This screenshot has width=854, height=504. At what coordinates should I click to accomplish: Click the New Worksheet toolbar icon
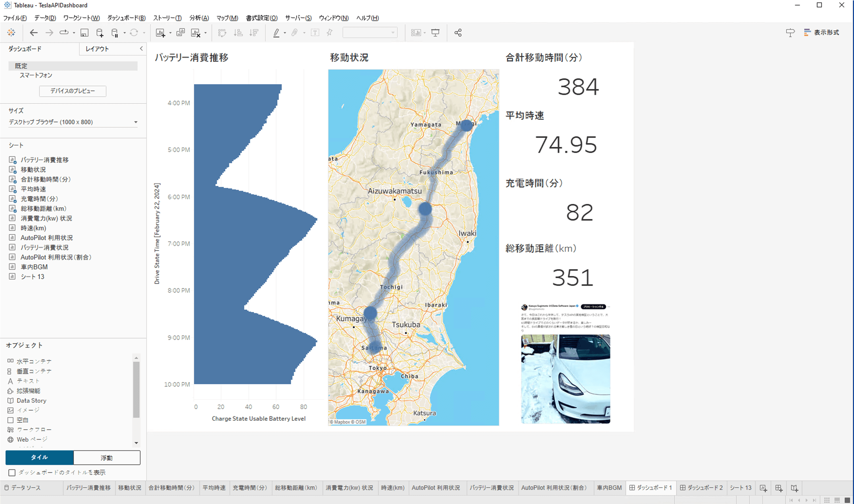point(160,33)
